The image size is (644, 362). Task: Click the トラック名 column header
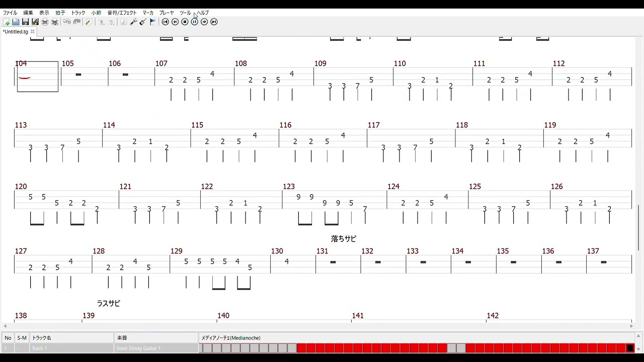(x=72, y=338)
